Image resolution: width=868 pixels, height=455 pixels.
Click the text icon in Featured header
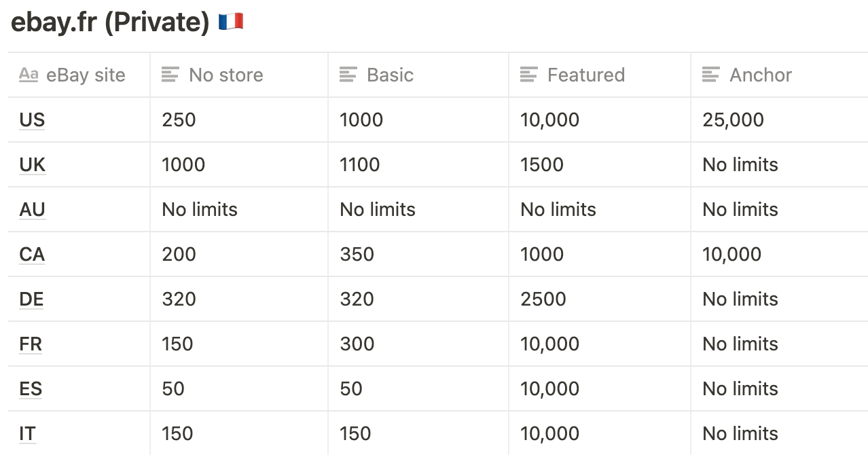[x=529, y=75]
